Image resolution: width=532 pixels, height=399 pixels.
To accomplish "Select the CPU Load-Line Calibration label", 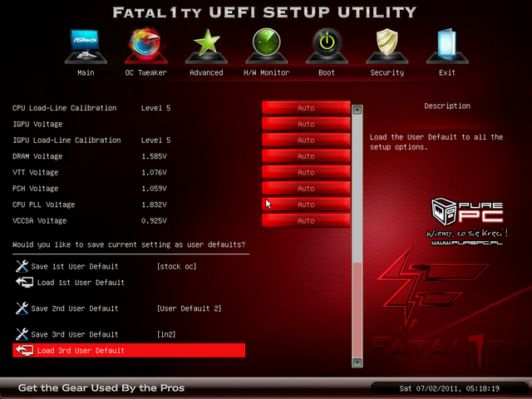I will (x=65, y=108).
